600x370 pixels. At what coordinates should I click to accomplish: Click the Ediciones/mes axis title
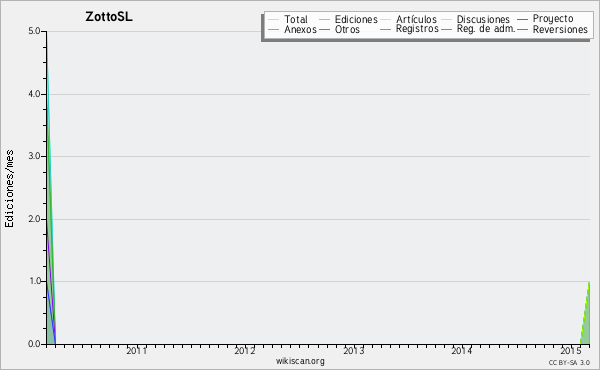[x=9, y=189]
